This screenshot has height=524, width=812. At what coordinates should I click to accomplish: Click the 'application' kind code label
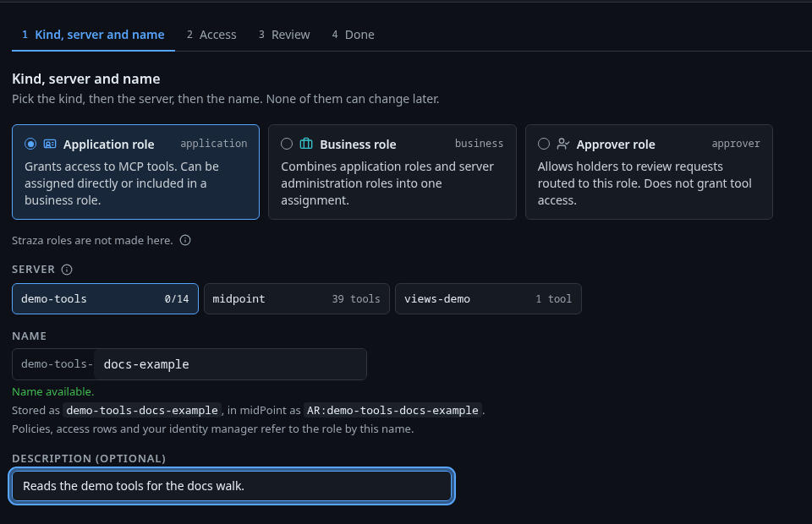pyautogui.click(x=214, y=144)
